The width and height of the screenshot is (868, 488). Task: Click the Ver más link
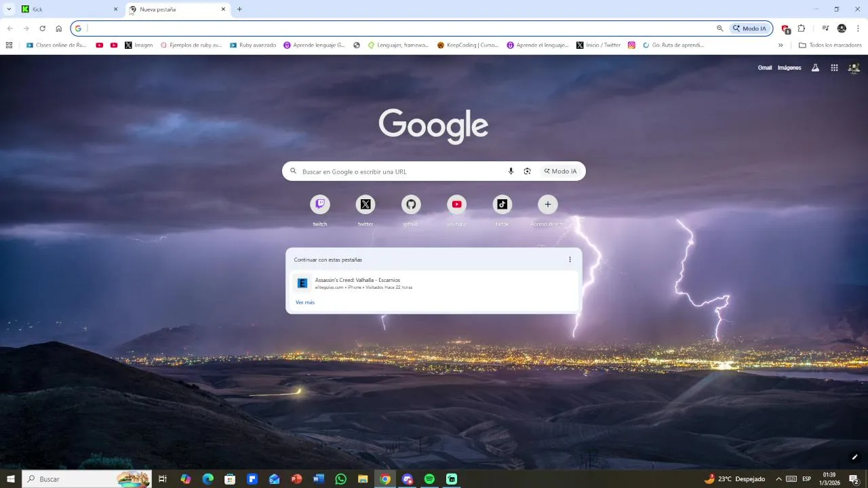point(305,302)
